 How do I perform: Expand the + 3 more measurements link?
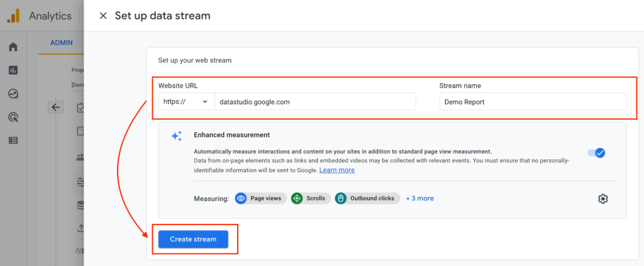click(x=419, y=198)
